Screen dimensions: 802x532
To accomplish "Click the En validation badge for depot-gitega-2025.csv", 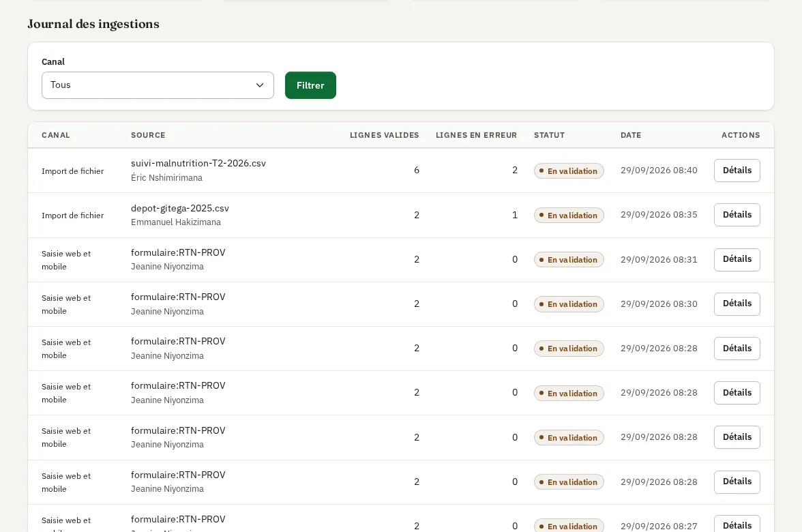I will [x=569, y=216].
